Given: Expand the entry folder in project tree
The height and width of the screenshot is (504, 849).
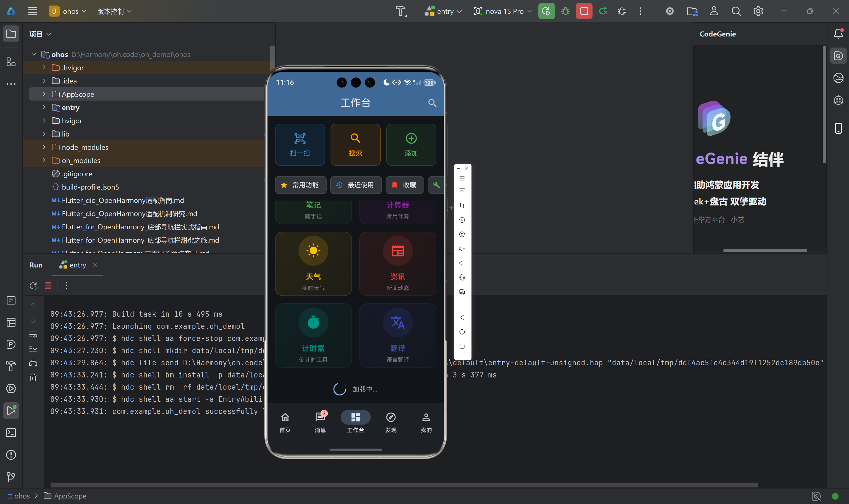Looking at the screenshot, I should click(44, 107).
